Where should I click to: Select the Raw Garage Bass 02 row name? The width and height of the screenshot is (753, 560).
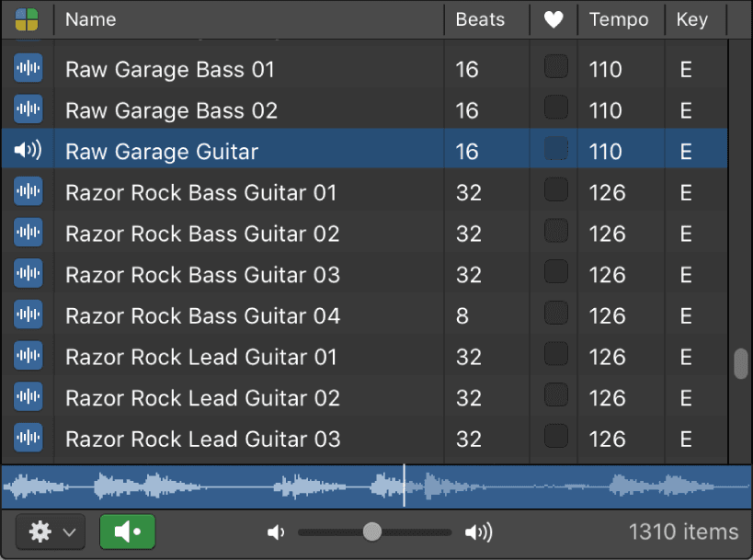(x=171, y=110)
